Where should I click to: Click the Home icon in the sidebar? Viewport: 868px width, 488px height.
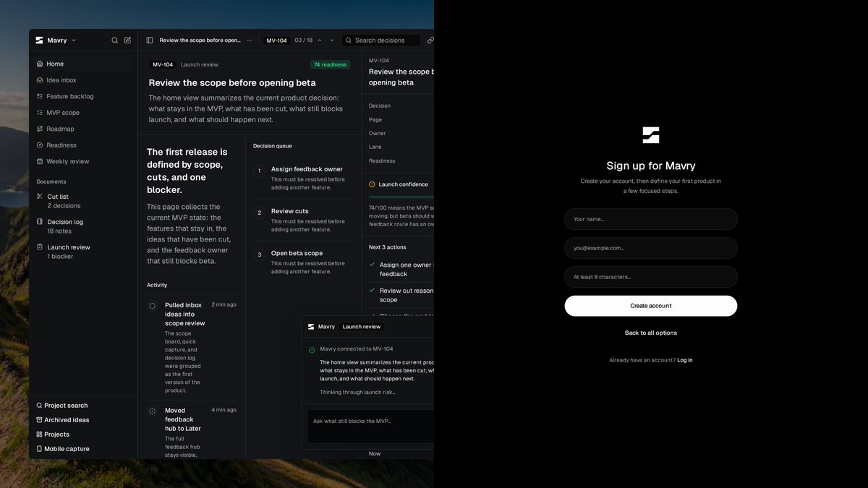[41, 64]
